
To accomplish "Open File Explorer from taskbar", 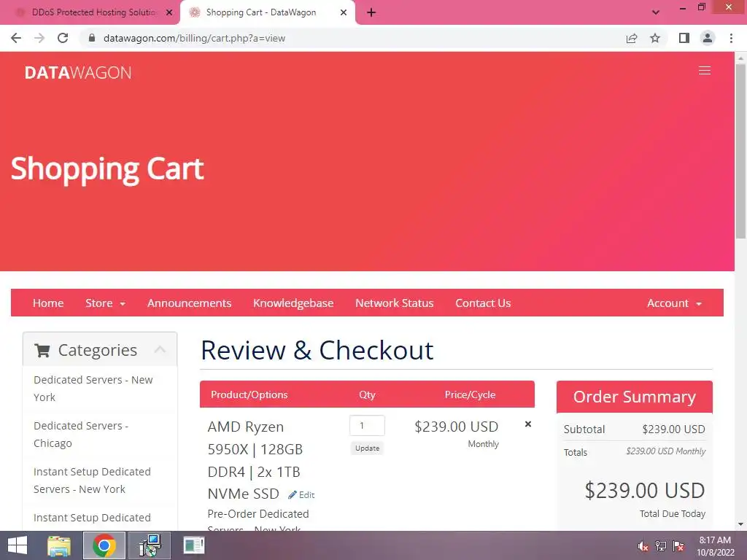I will pos(59,545).
